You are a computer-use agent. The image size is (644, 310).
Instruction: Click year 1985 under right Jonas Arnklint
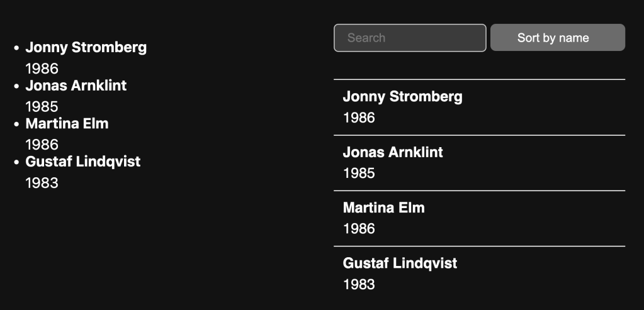tap(359, 173)
